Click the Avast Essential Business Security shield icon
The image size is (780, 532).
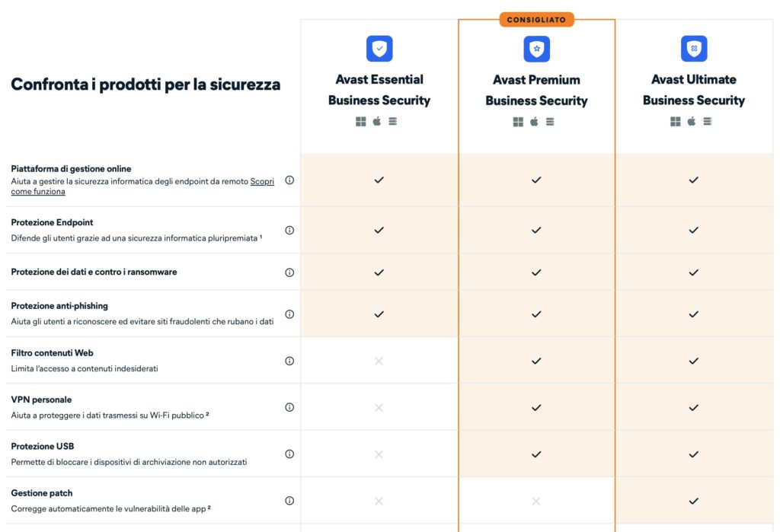pos(379,49)
